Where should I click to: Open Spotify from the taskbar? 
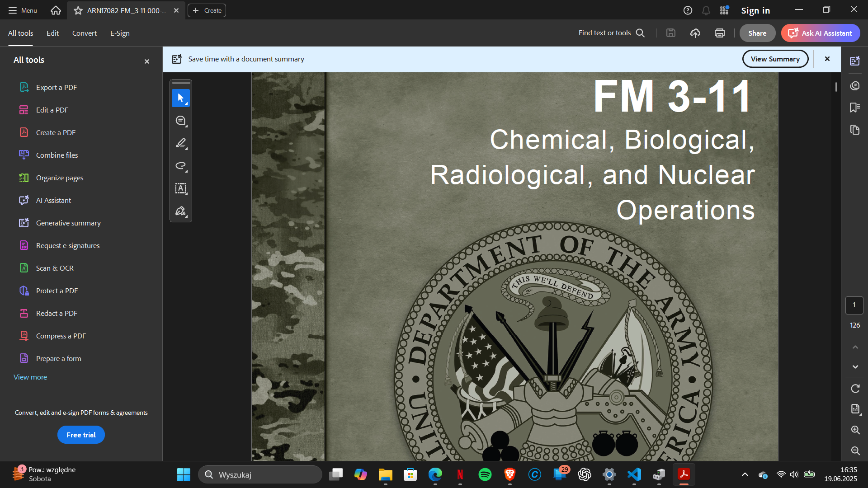tap(485, 474)
